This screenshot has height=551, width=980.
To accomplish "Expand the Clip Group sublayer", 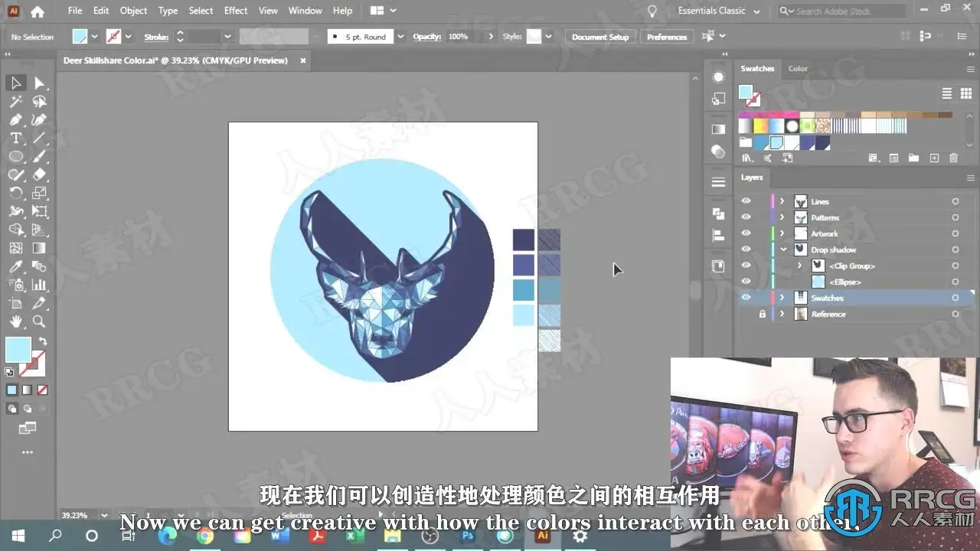I will [x=799, y=266].
